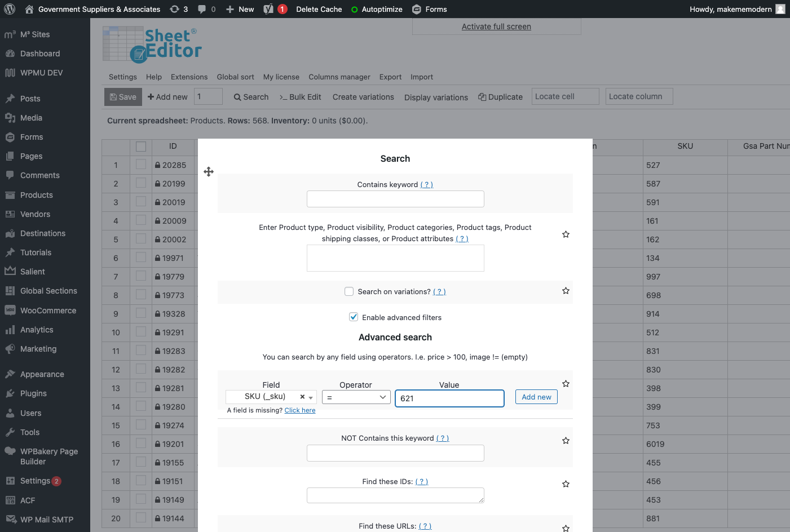Screen dimensions: 790x532
Task: Click the Value field containing 621
Action: 449,398
